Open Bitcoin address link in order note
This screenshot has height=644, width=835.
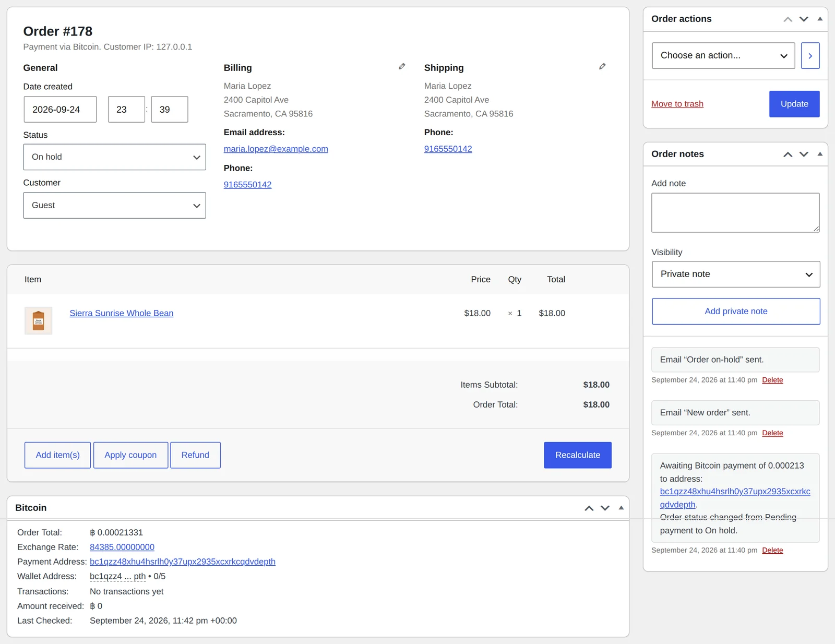pos(735,498)
